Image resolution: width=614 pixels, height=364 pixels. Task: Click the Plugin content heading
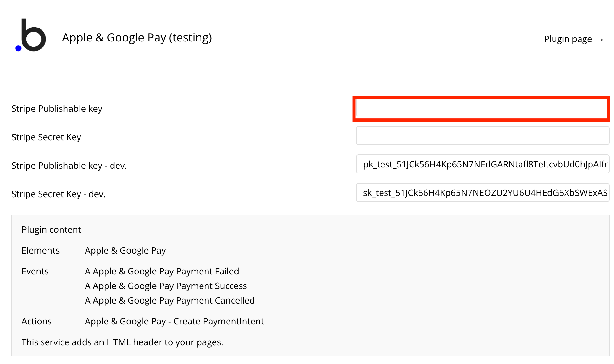coord(51,229)
